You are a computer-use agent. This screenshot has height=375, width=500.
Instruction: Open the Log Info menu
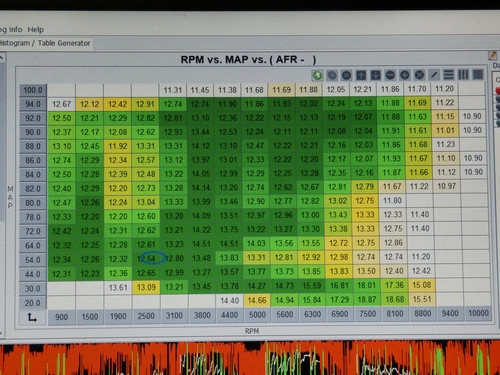(11, 30)
